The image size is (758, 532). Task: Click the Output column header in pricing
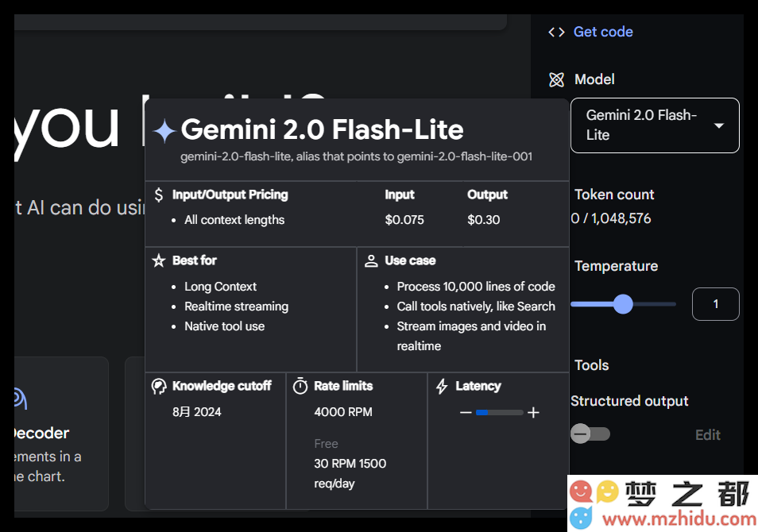pyautogui.click(x=487, y=195)
